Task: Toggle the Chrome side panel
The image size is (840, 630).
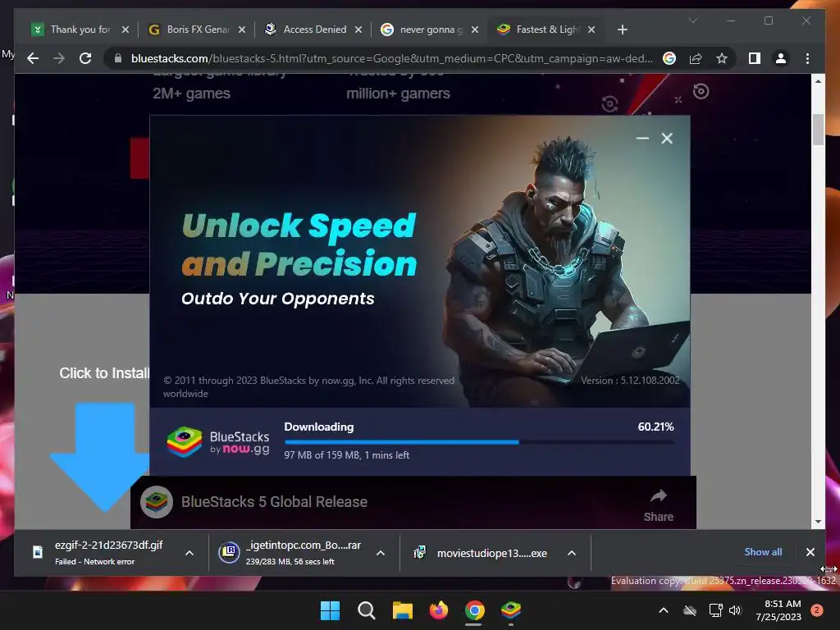Action: [755, 58]
